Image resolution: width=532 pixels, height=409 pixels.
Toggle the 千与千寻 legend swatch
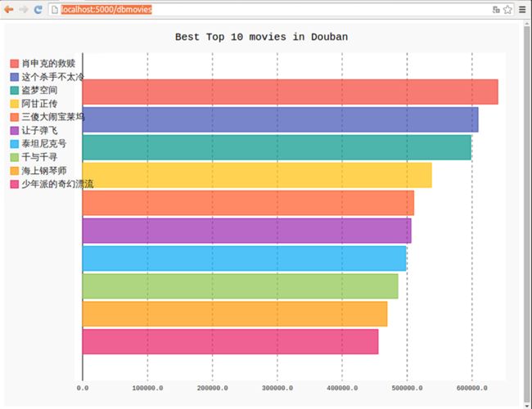(x=14, y=157)
